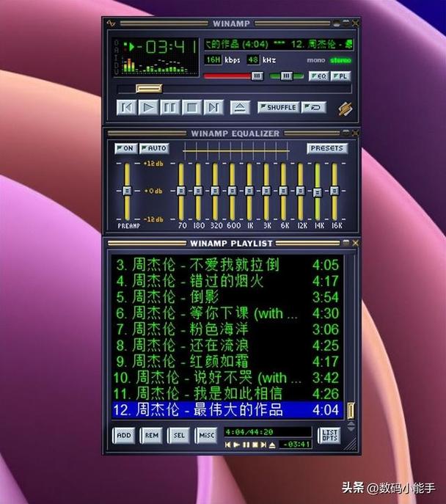
Task: Click playlist mini eject button
Action: pyautogui.click(x=272, y=445)
